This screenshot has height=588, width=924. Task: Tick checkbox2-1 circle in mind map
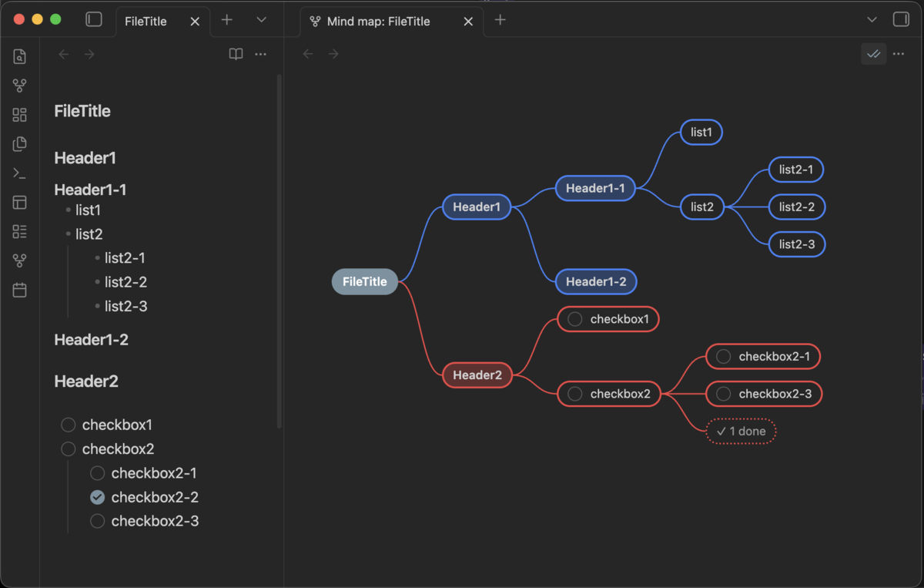click(723, 357)
